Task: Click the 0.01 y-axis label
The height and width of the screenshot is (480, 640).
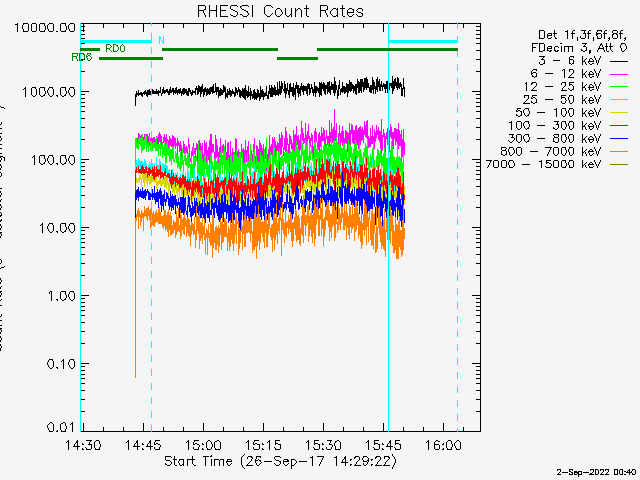Action: [62, 427]
